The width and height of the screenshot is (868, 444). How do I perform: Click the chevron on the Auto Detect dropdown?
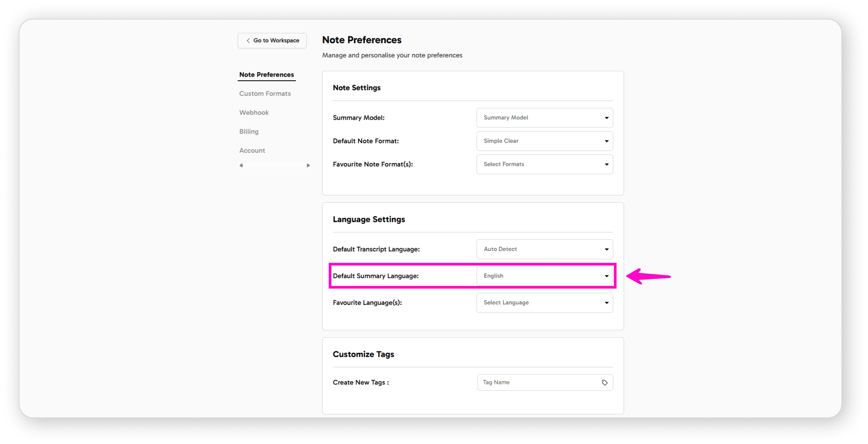(607, 249)
